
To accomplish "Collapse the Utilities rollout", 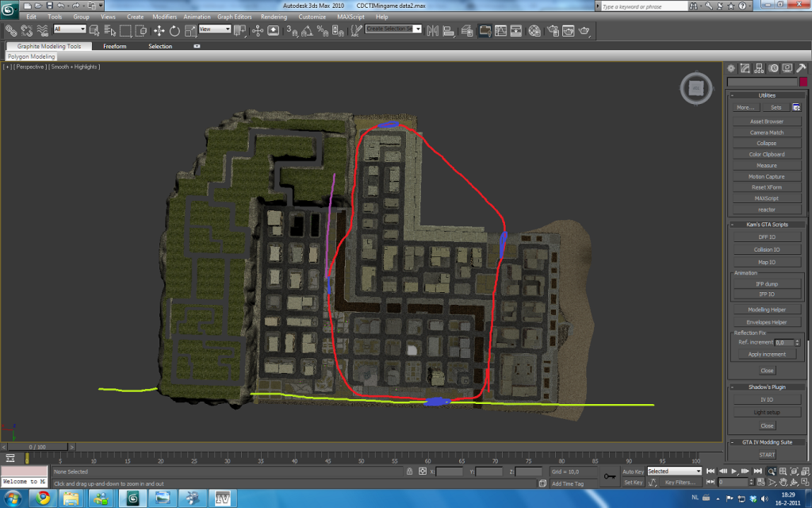I will click(x=767, y=95).
